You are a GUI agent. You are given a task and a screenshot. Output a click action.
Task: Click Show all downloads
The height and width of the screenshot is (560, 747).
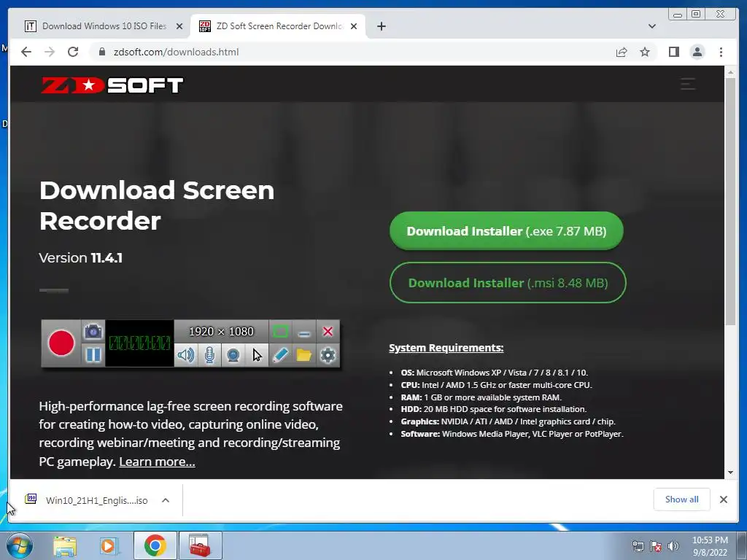[682, 499]
